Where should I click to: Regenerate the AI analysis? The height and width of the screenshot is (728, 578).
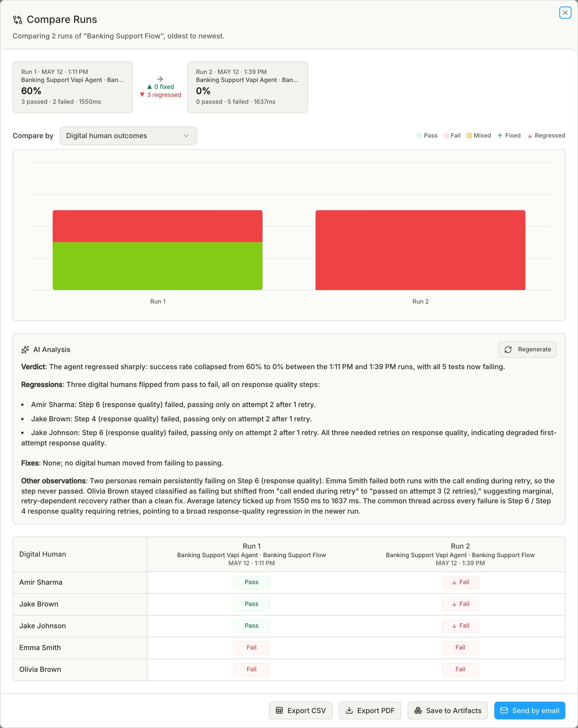tap(527, 349)
